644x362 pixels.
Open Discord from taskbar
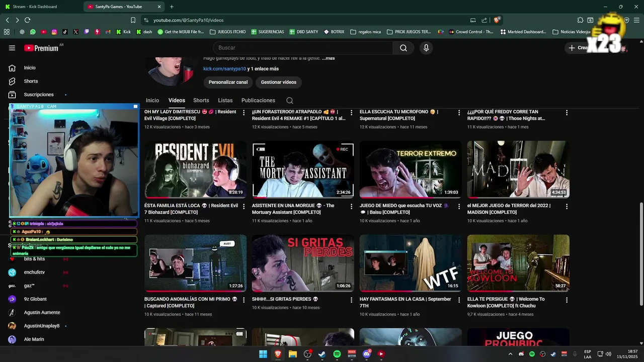coord(366,354)
